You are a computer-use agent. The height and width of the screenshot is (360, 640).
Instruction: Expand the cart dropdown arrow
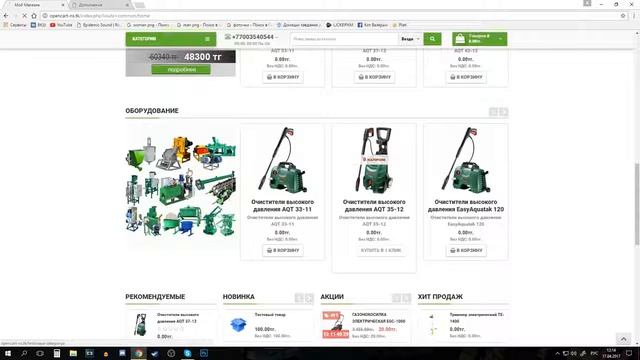500,39
